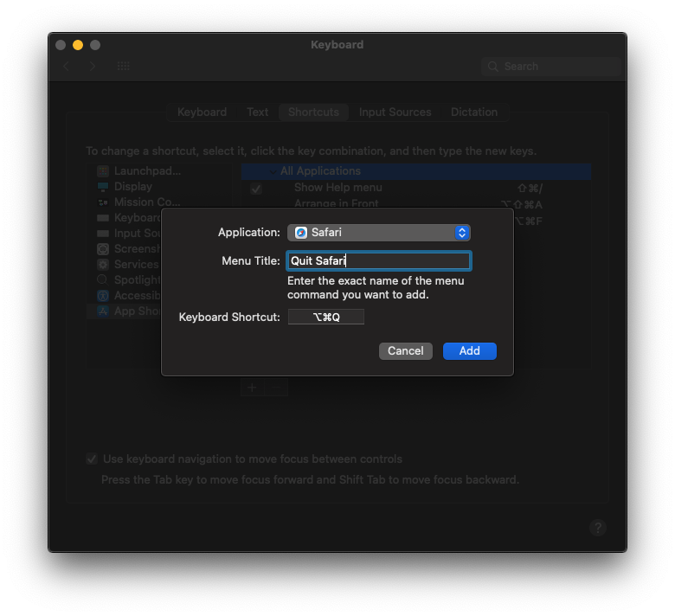The image size is (675, 616).
Task: Select the Show Help menu shortcut row
Action: click(416, 188)
